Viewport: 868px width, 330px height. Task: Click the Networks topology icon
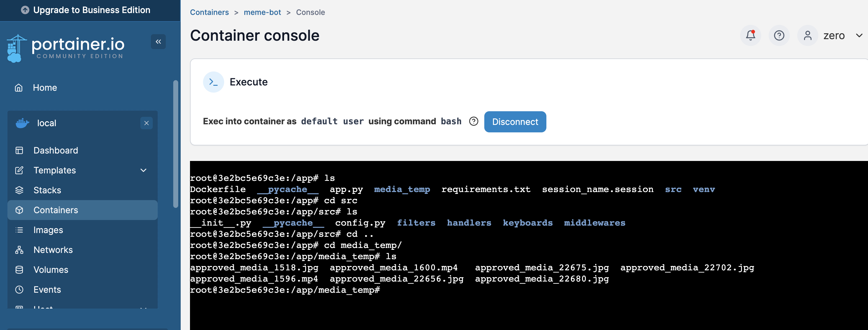click(19, 250)
